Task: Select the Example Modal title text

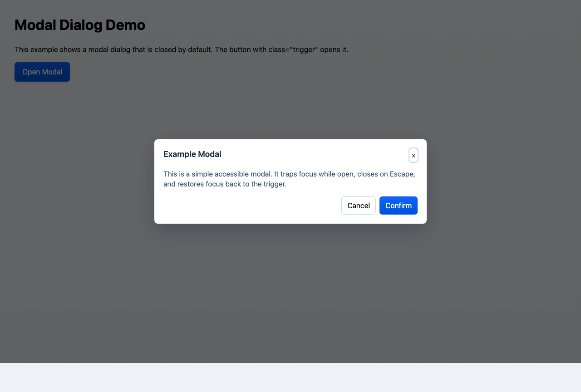Action: pyautogui.click(x=192, y=154)
